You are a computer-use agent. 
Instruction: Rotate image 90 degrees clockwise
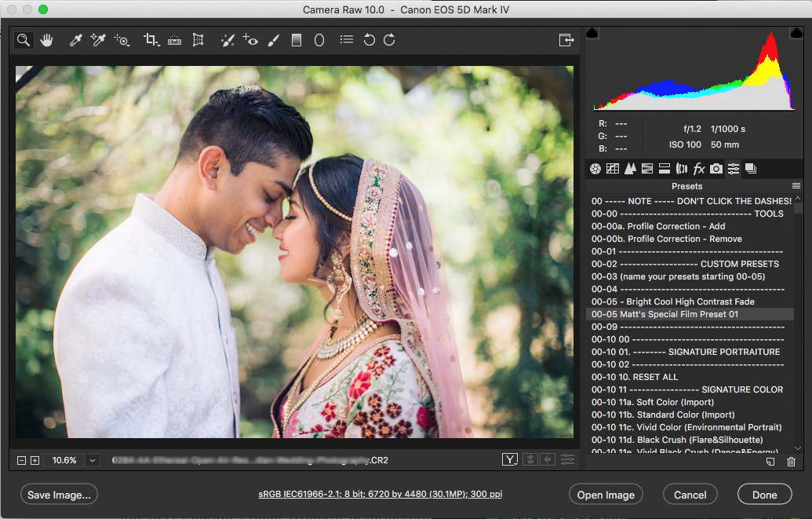389,40
